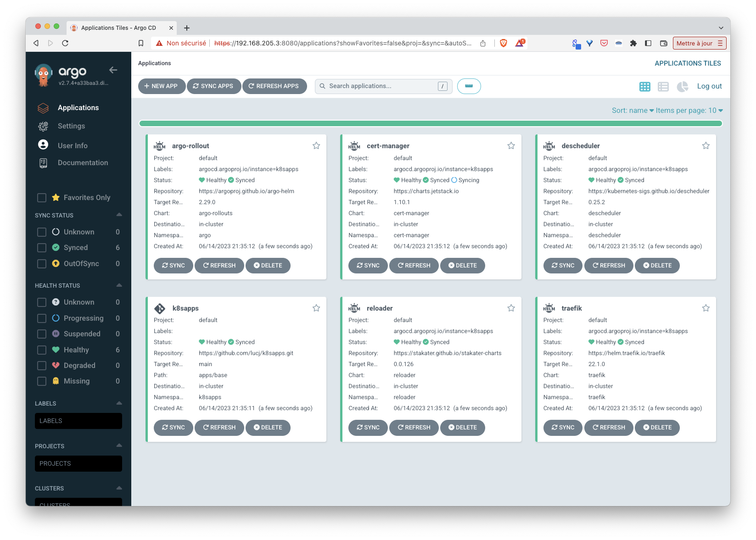Favorite the argo-rollout application star

coord(316,145)
